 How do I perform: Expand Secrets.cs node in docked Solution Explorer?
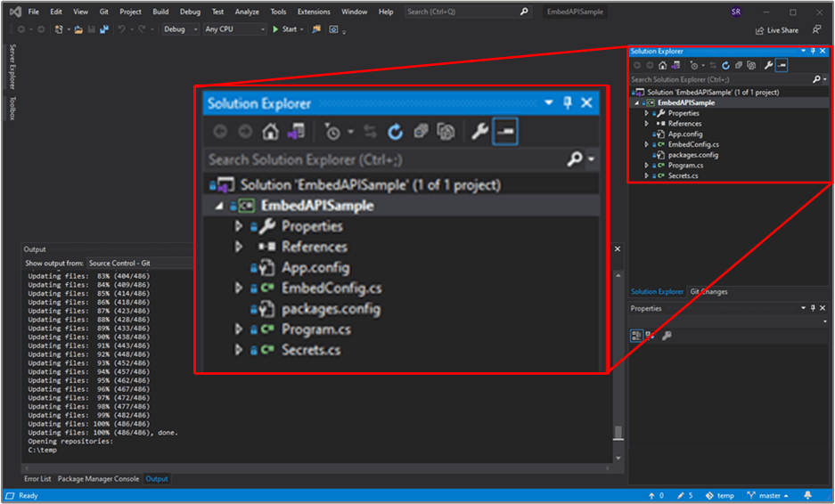pos(646,175)
